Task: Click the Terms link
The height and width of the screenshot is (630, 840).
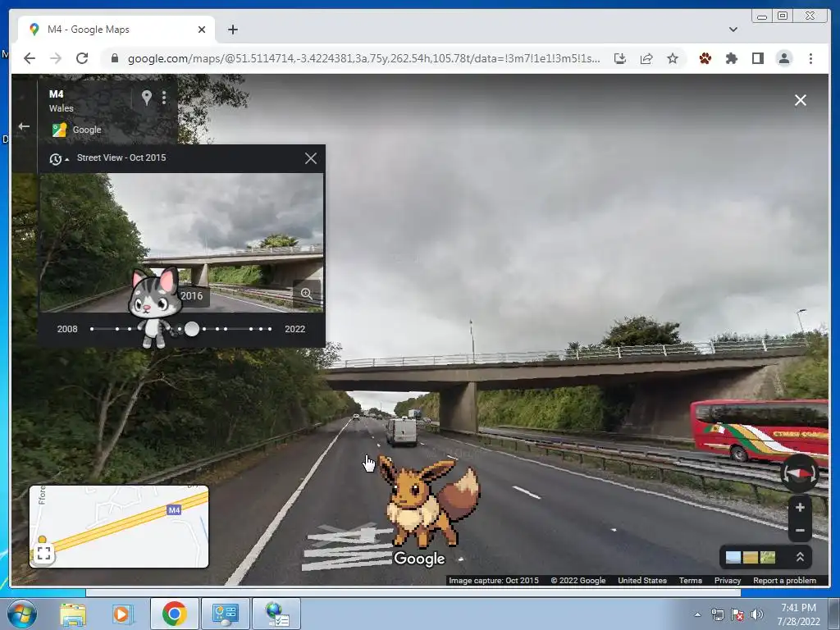Action: coord(691,581)
